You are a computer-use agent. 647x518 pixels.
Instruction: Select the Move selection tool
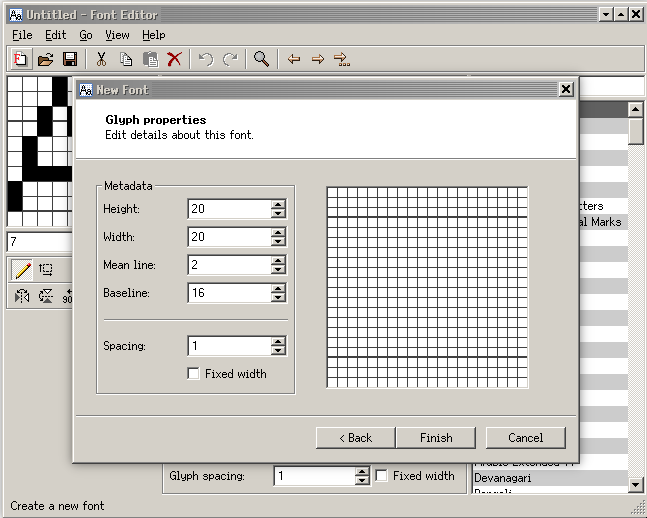coord(46,269)
